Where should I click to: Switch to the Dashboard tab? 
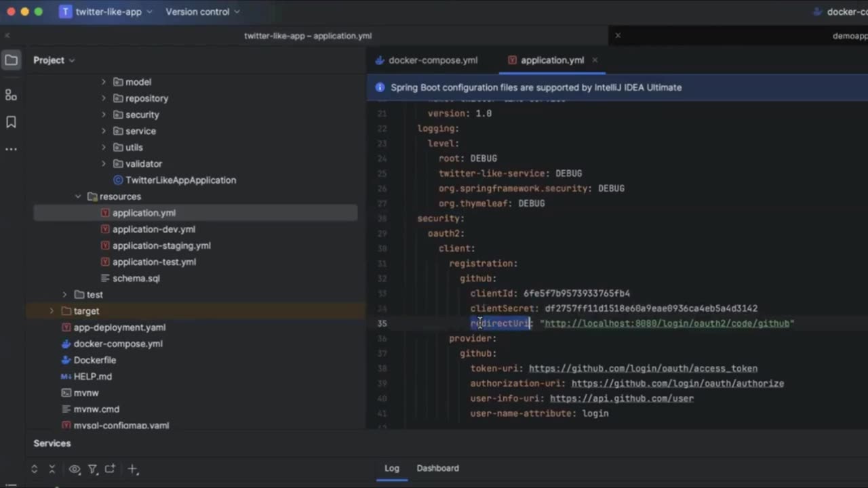click(x=437, y=468)
